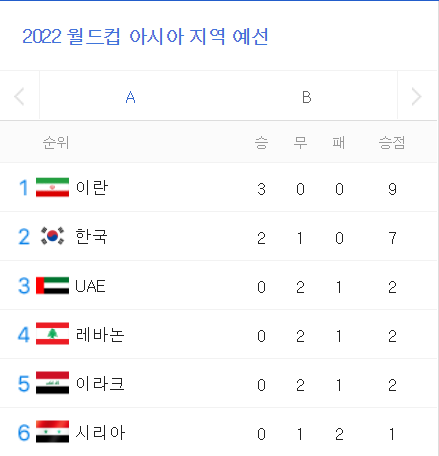Select the 시리아 team name
The image size is (439, 456).
coord(100,433)
